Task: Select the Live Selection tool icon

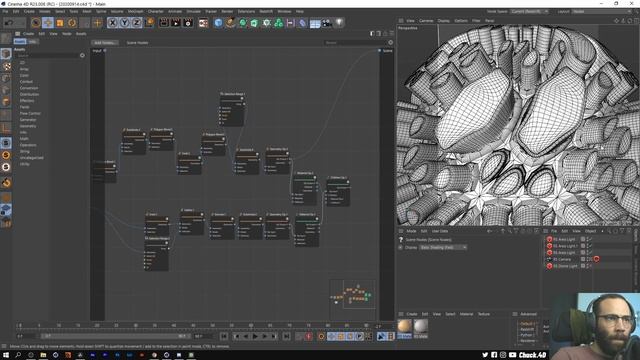Action: [36, 23]
